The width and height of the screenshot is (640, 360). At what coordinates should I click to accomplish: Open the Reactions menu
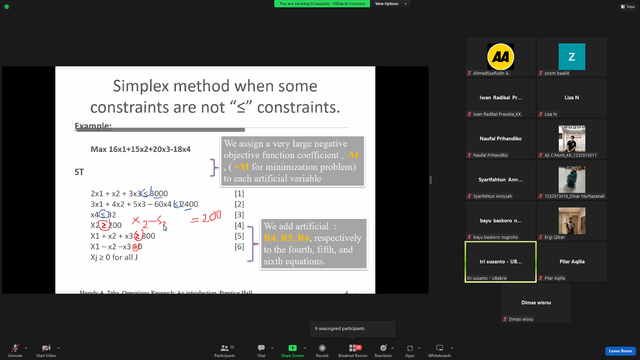[x=383, y=350]
